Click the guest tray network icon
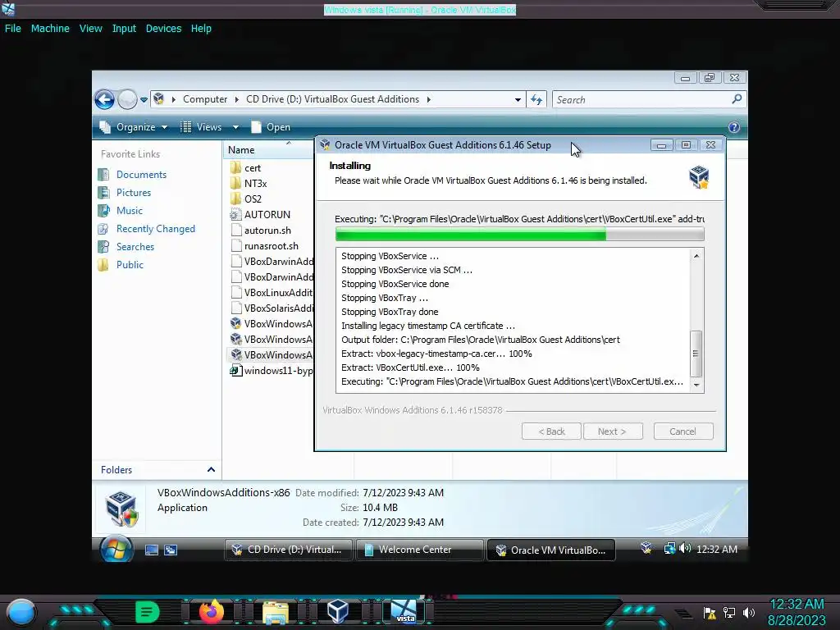The image size is (840, 630). tap(669, 549)
